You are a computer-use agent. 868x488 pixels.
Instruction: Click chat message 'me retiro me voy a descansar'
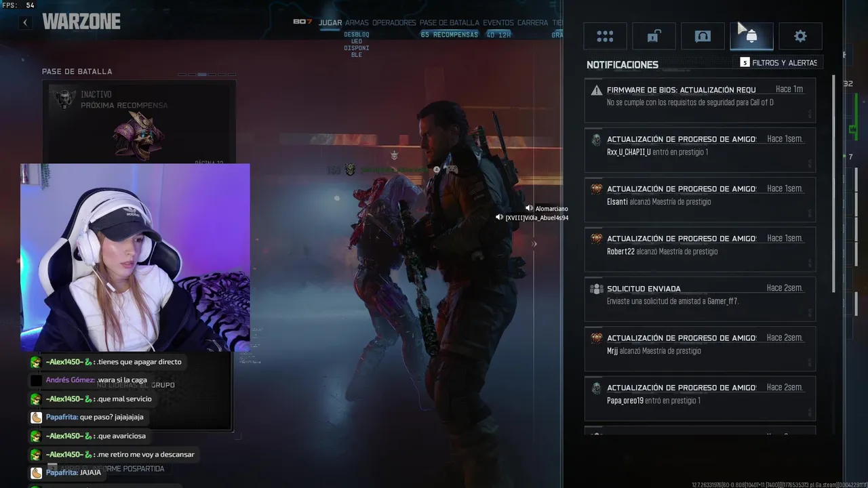click(113, 454)
